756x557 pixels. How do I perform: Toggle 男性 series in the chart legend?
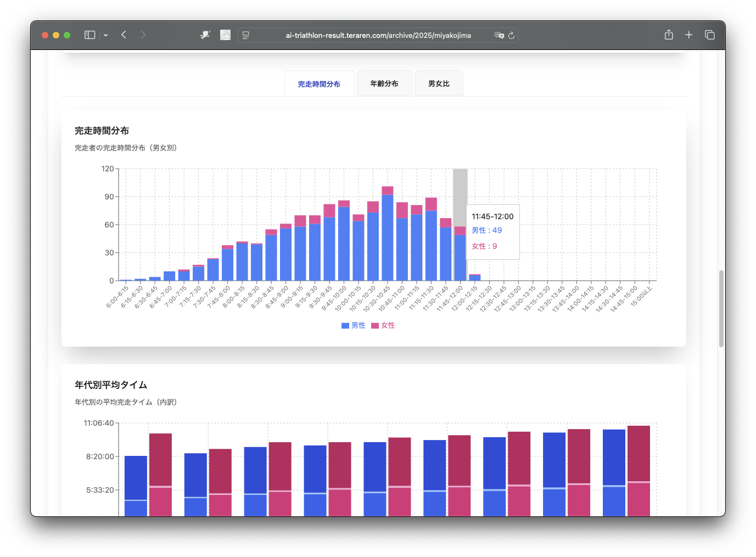point(353,326)
